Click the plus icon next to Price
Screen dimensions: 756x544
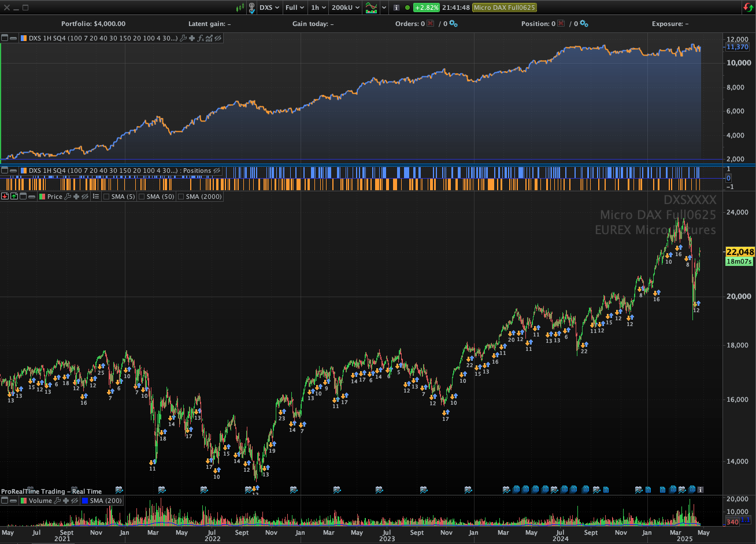pyautogui.click(x=76, y=197)
